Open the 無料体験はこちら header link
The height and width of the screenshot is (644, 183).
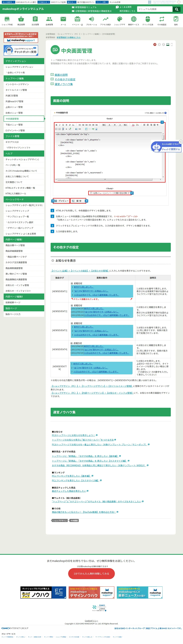[127, 11]
